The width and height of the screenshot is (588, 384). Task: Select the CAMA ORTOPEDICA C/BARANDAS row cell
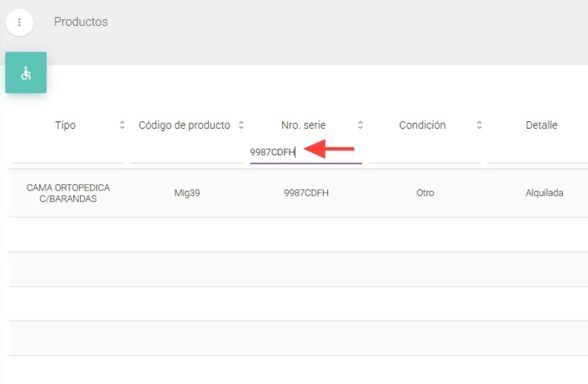point(68,193)
